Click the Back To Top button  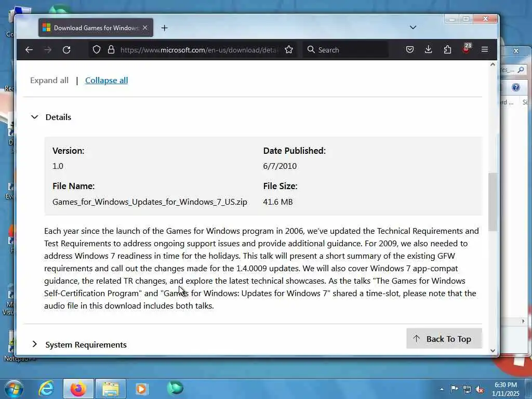click(444, 339)
